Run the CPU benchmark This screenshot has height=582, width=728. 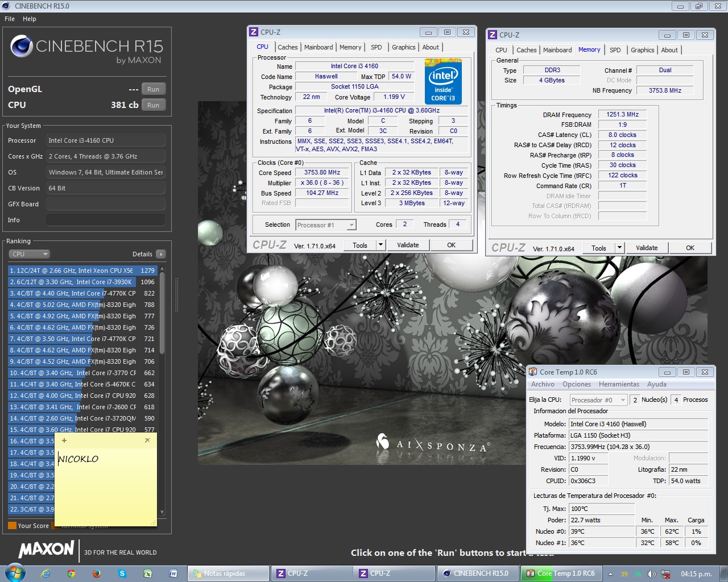[153, 105]
